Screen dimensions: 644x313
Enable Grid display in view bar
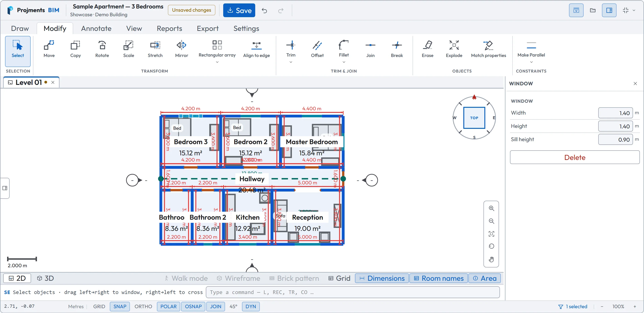point(339,278)
